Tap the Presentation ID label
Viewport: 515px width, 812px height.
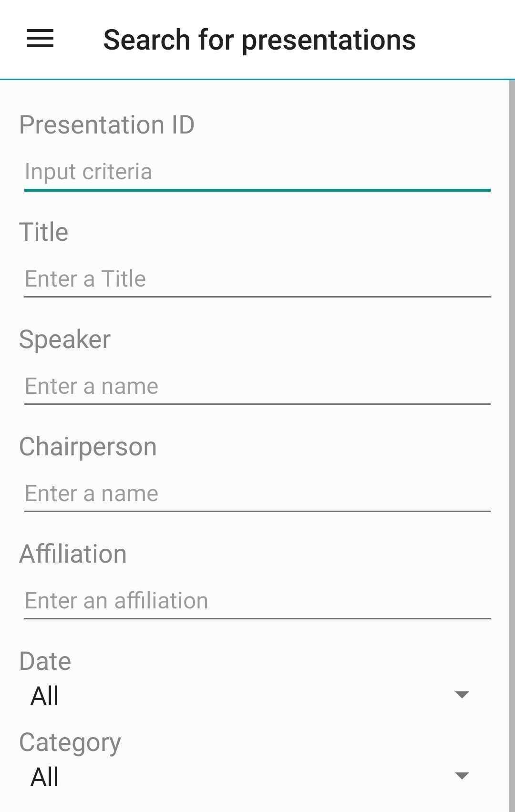(107, 125)
